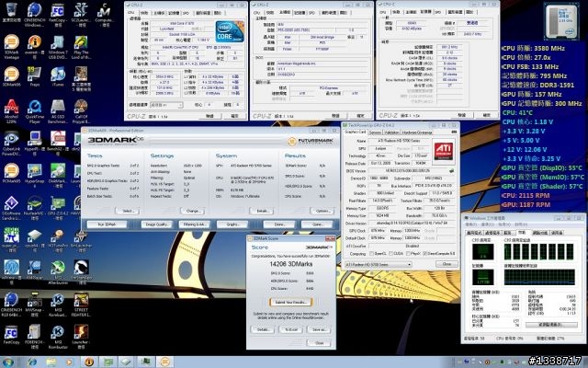The height and width of the screenshot is (368, 588).
Task: Open the first menu in Task Manager menu bar
Action: click(x=471, y=224)
